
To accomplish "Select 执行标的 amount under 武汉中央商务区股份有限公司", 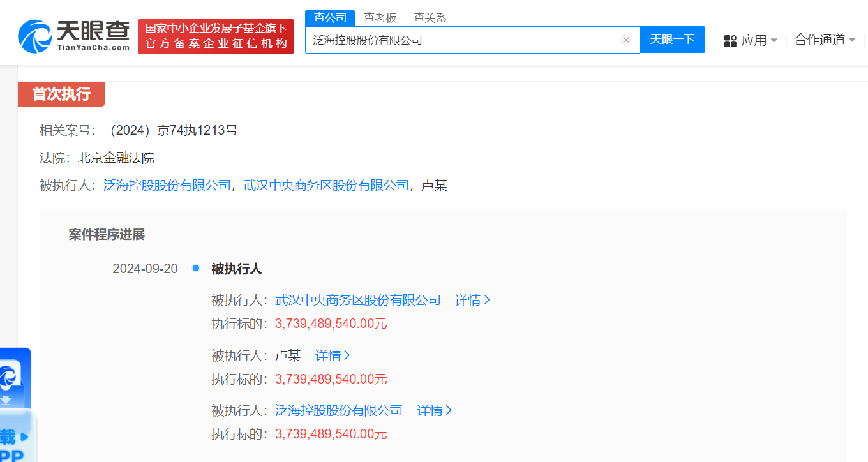I will pos(331,324).
